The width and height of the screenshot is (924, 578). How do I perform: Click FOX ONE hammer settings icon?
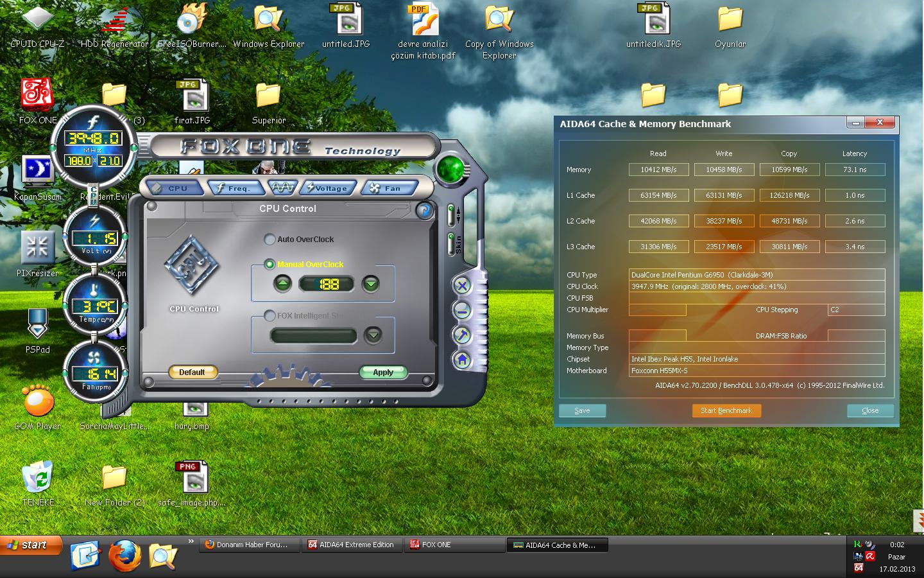[462, 335]
